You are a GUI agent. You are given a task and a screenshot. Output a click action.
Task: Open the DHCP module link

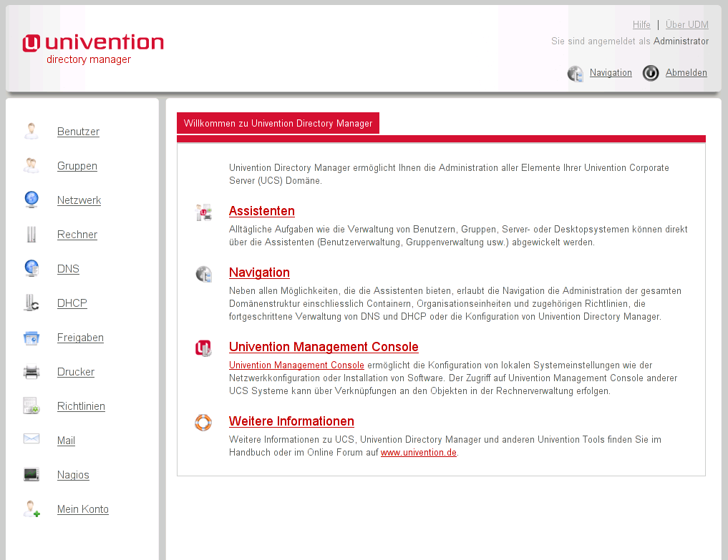click(72, 303)
